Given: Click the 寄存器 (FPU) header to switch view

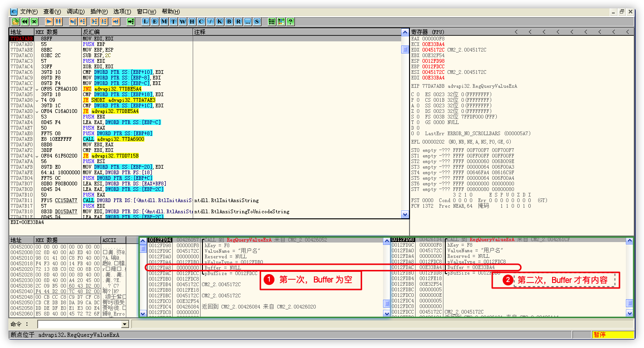Looking at the screenshot, I should pyautogui.click(x=427, y=32).
